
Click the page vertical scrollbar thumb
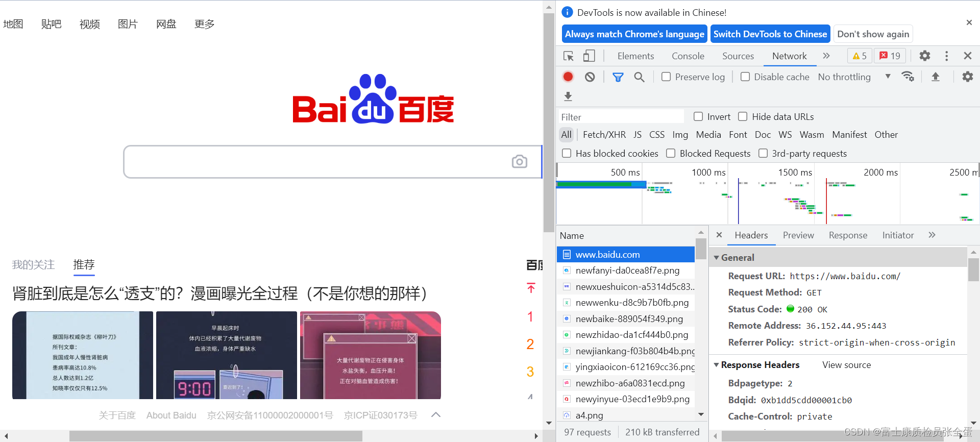tap(549, 122)
